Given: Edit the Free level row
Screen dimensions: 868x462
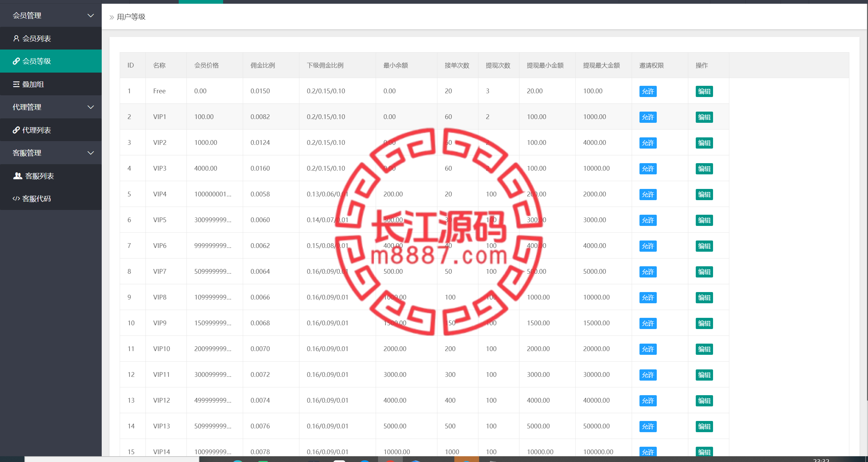Looking at the screenshot, I should coord(704,91).
